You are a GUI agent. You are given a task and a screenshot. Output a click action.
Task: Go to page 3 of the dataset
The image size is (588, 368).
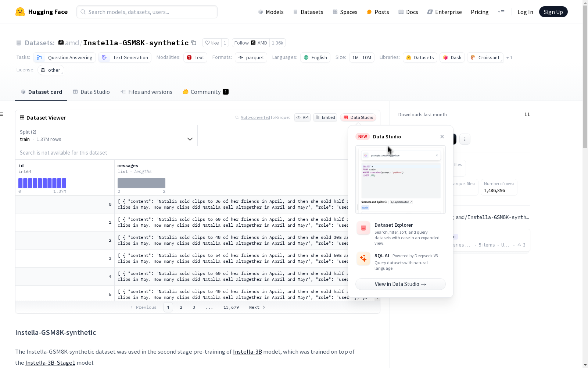click(194, 307)
